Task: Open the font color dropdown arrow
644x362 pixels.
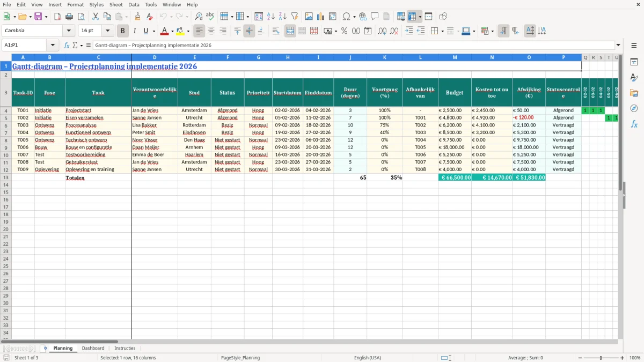Action: coord(172,31)
